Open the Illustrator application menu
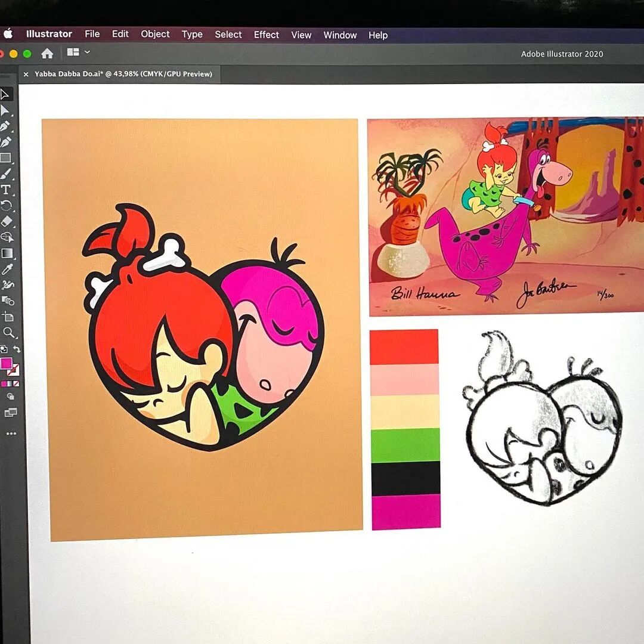Image resolution: width=644 pixels, height=644 pixels. coord(49,33)
